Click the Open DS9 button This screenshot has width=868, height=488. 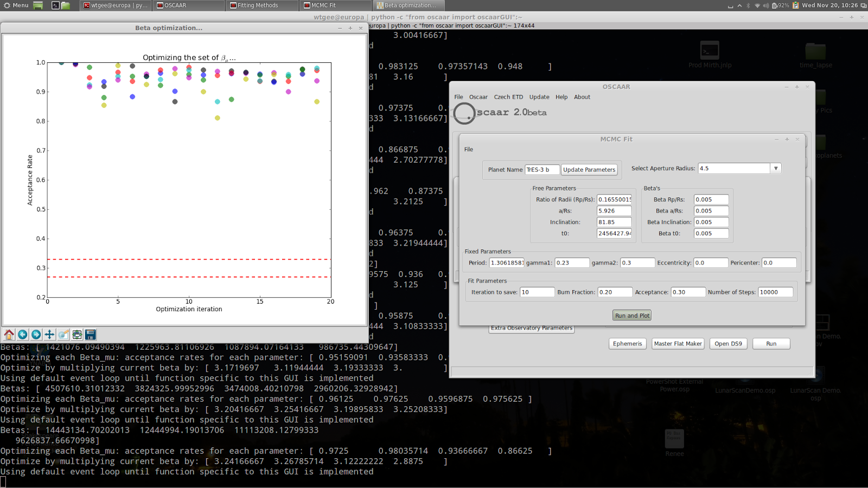(x=728, y=344)
